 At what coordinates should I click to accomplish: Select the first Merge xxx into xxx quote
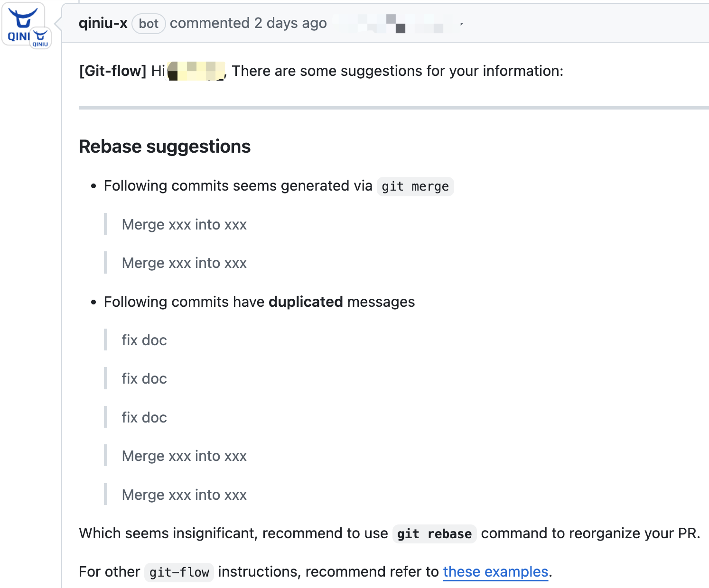click(184, 224)
